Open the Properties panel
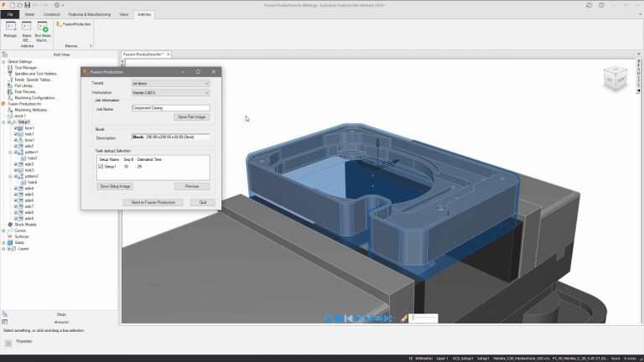The image size is (644, 362). click(23, 342)
